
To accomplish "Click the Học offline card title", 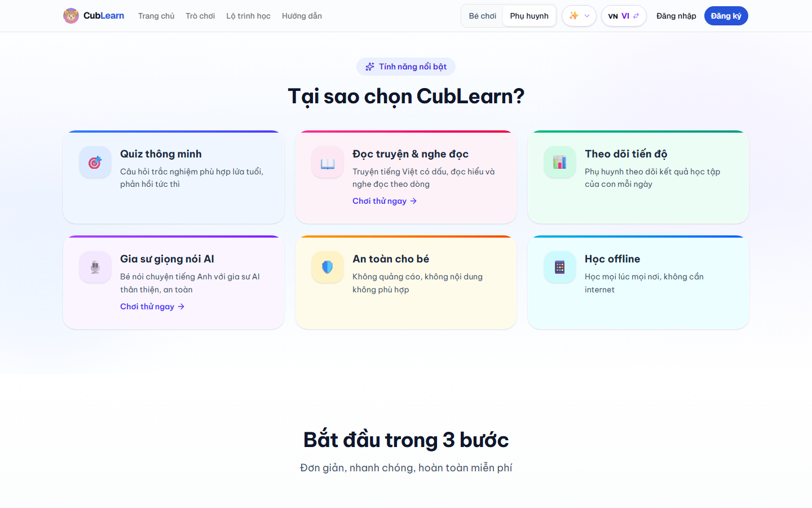I will click(x=612, y=259).
